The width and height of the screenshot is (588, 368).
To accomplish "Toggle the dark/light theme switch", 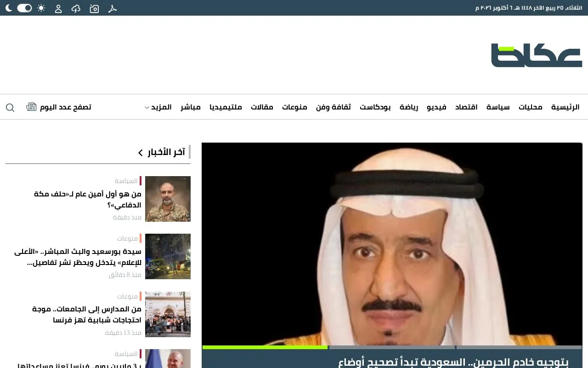I will [x=24, y=8].
